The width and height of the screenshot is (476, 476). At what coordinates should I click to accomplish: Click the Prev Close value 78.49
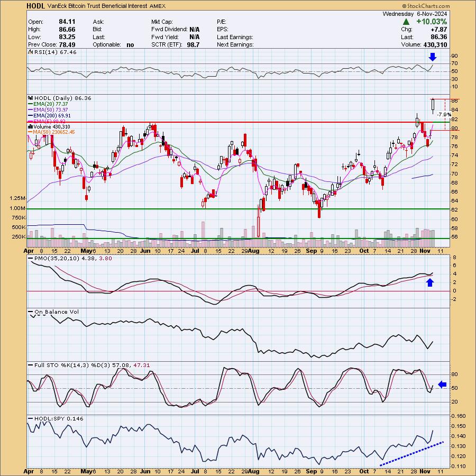click(x=67, y=44)
